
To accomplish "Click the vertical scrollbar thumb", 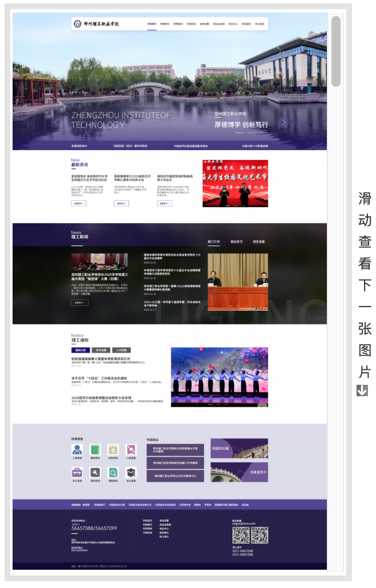I will point(336,51).
